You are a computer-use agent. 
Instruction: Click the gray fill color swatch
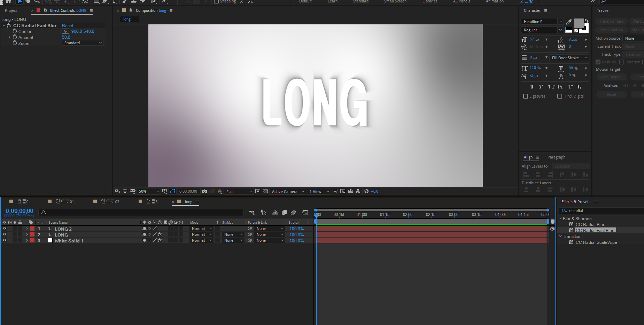click(x=579, y=23)
